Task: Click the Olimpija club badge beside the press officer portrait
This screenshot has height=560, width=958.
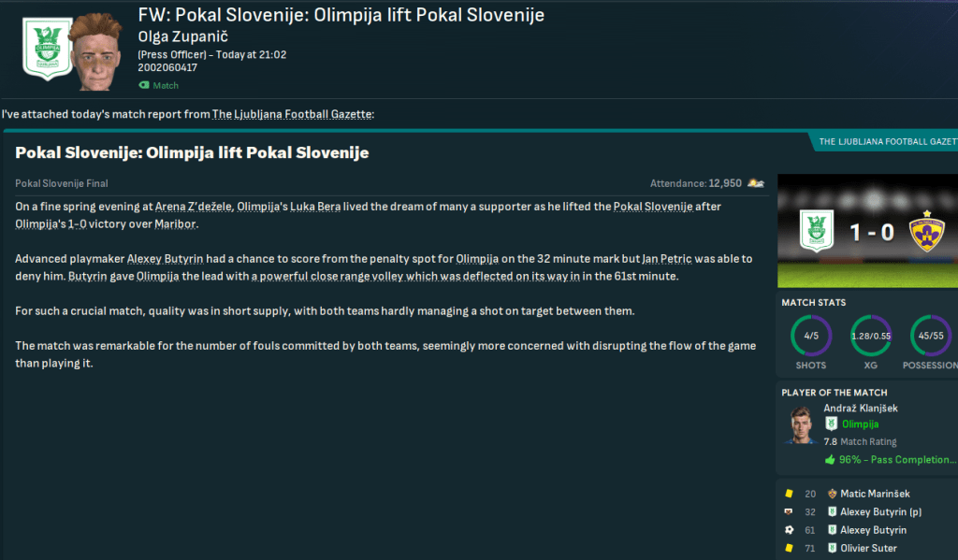Action: (x=47, y=49)
